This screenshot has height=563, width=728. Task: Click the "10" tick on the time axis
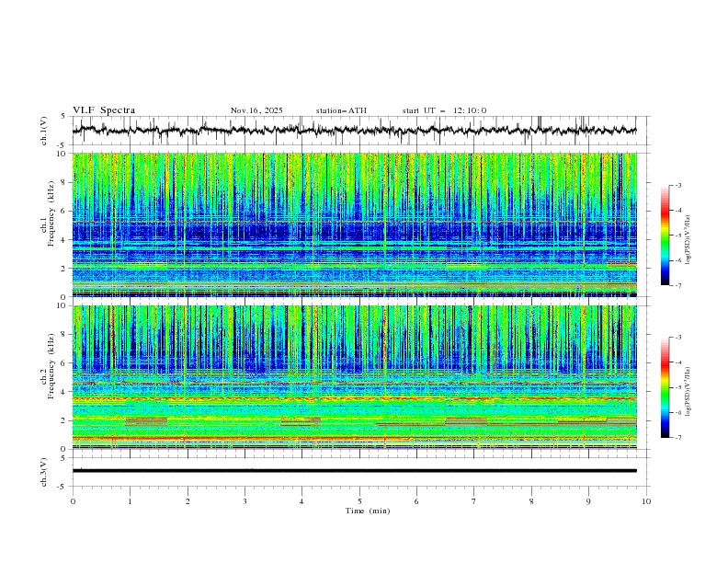(646, 501)
